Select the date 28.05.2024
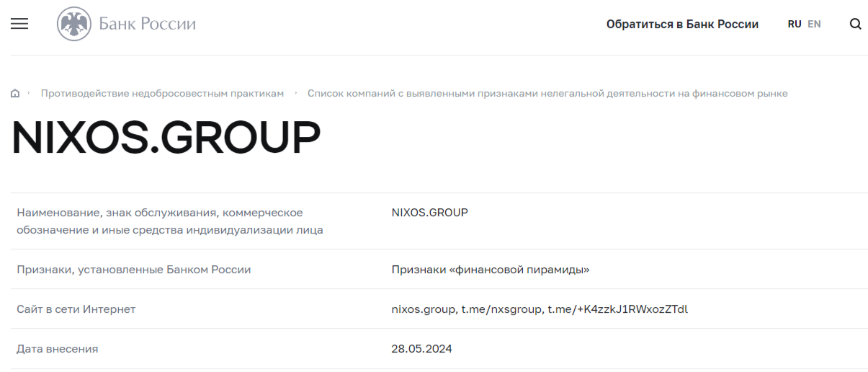This screenshot has height=372, width=868. (x=421, y=349)
